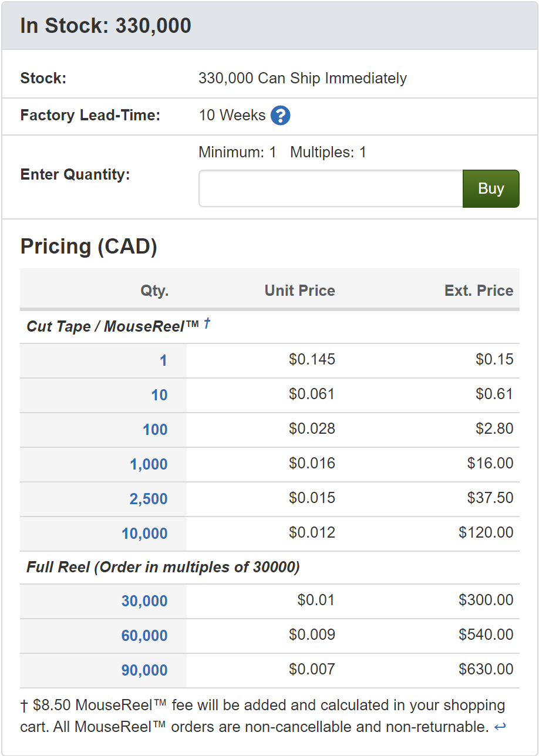Click the Factory Lead-Time help question mark icon
This screenshot has width=539, height=756.
(x=280, y=116)
